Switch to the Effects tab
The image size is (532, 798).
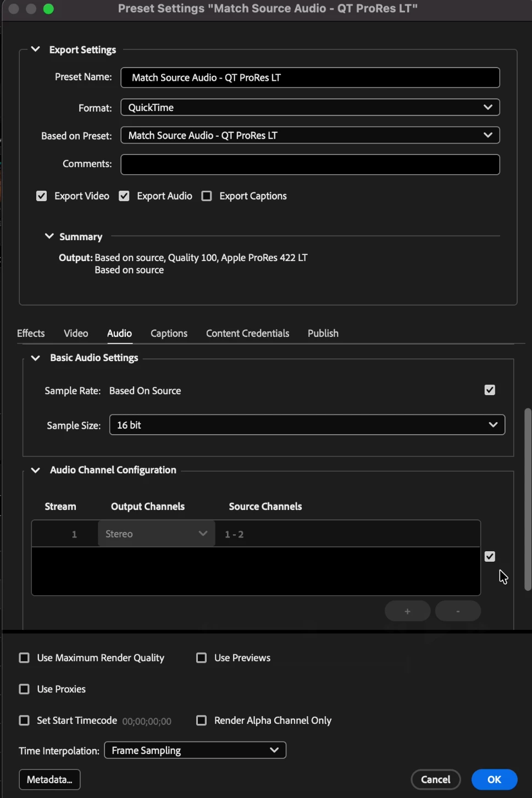(31, 333)
